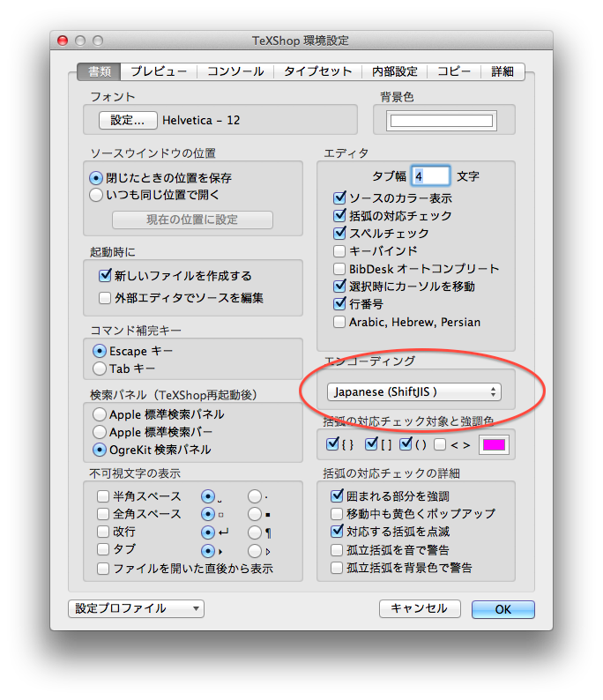
Task: Toggle 囲まれる部分を強調 checkbox
Action: 337,496
